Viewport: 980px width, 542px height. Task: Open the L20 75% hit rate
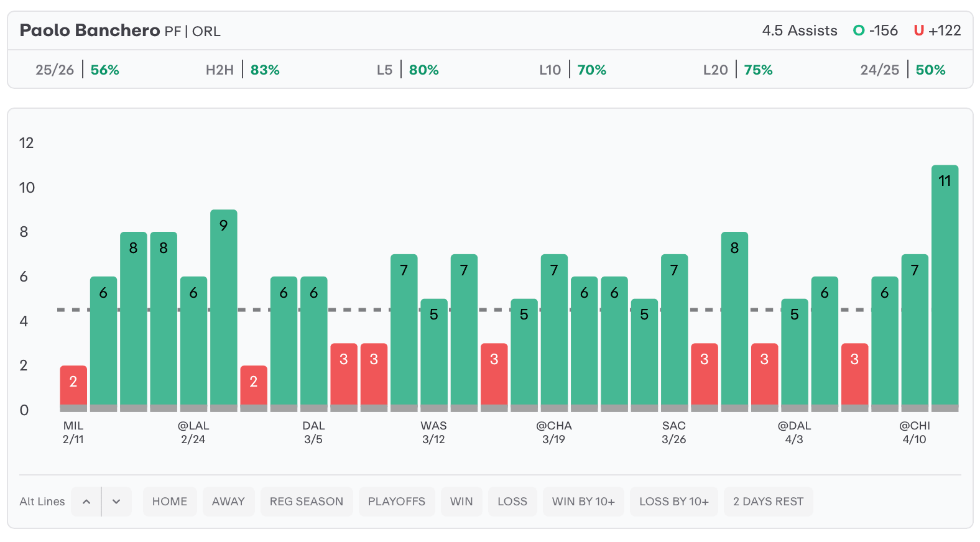738,70
